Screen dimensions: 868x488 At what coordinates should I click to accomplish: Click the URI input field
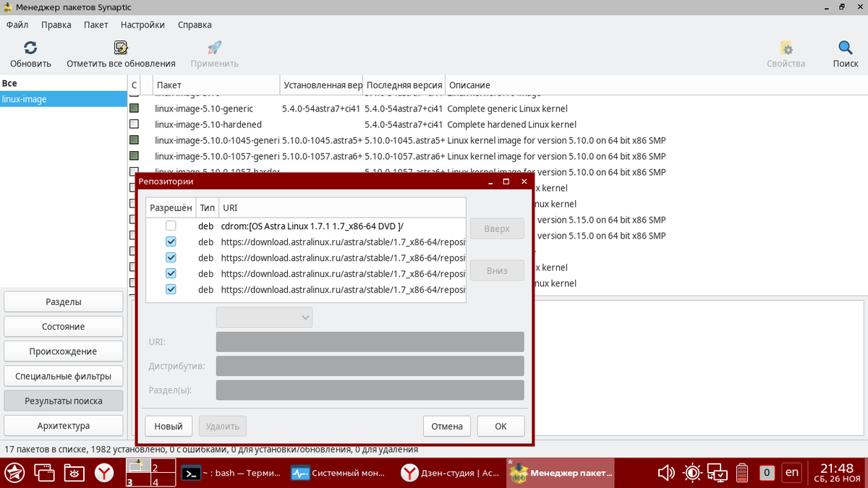click(x=370, y=341)
